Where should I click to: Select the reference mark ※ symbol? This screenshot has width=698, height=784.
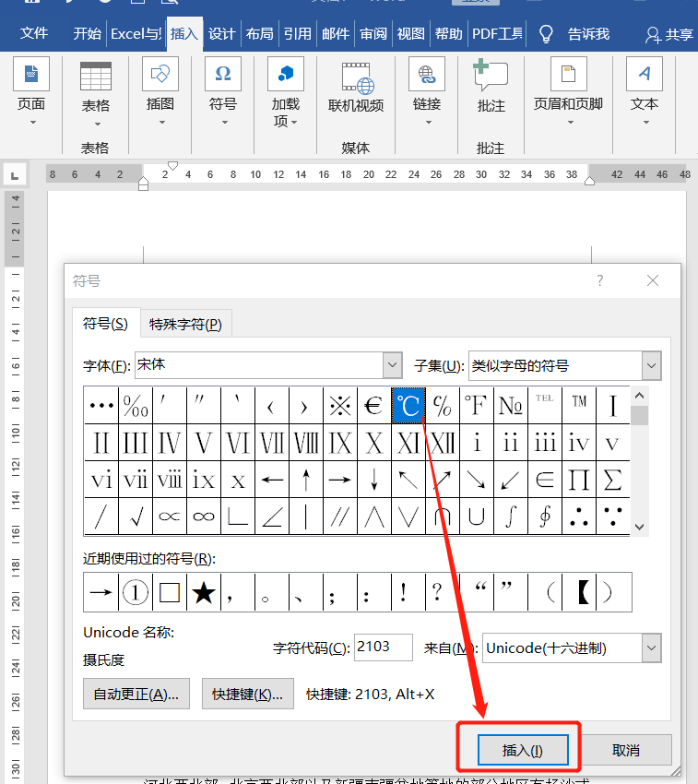click(340, 406)
